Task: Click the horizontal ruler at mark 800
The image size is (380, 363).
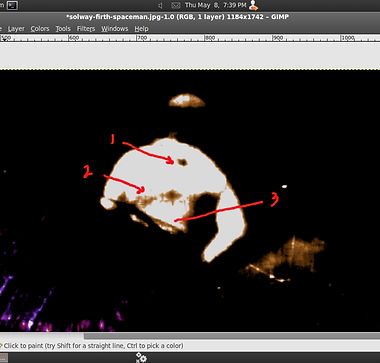Action: pyautogui.click(x=210, y=38)
